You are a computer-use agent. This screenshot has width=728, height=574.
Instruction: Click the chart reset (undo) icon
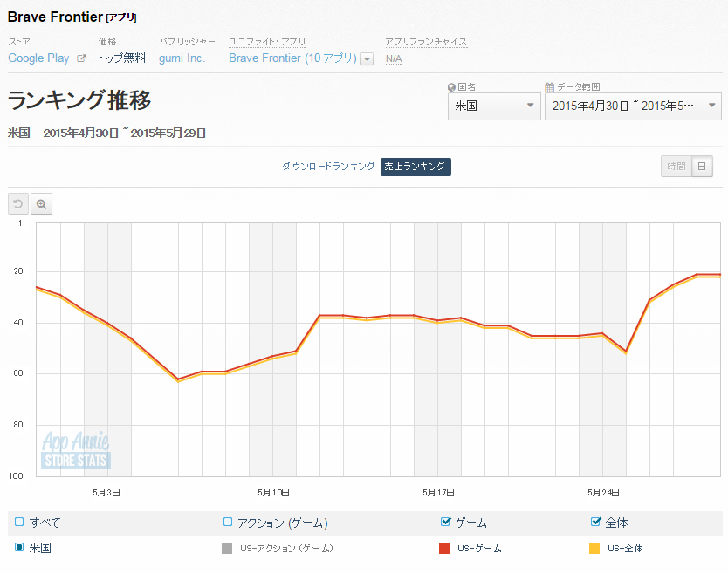(18, 204)
